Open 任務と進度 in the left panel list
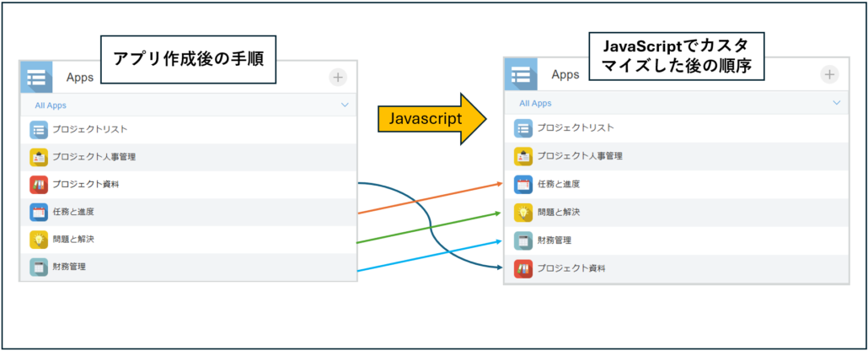 point(72,212)
